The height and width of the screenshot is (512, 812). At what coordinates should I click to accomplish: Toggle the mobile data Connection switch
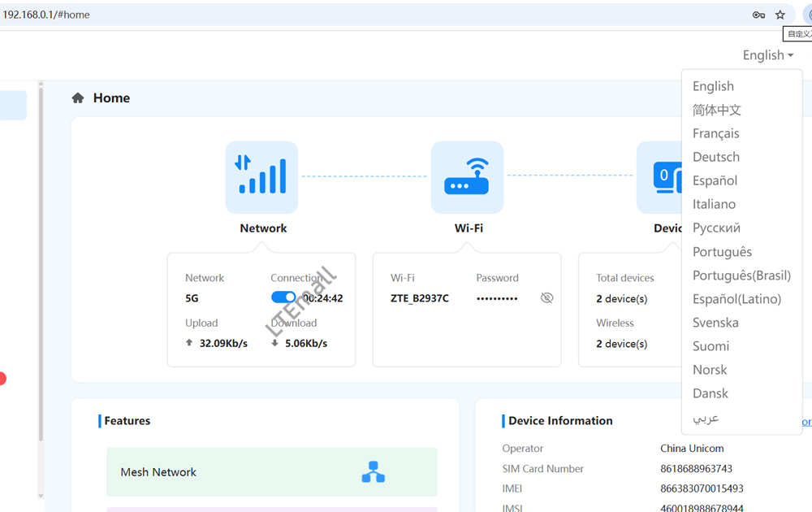pos(283,298)
